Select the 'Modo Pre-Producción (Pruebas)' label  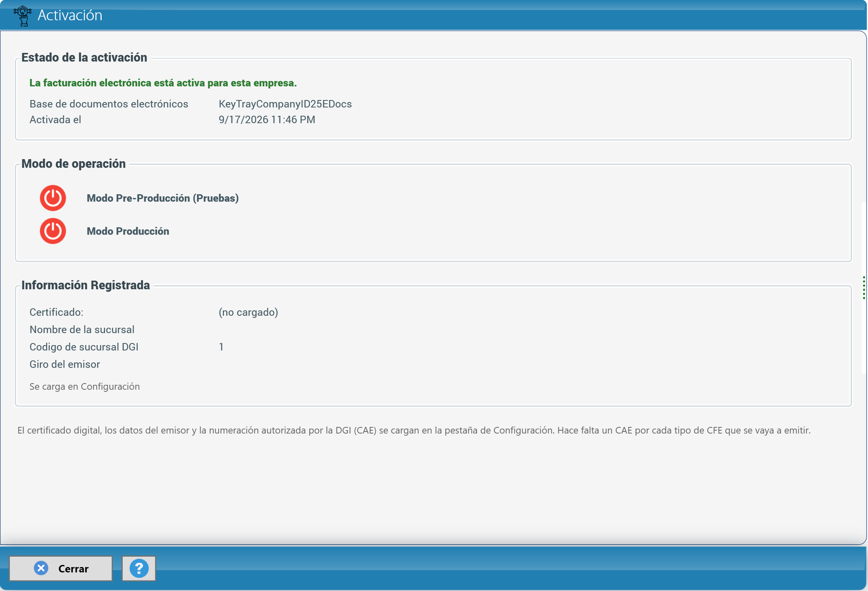[162, 198]
